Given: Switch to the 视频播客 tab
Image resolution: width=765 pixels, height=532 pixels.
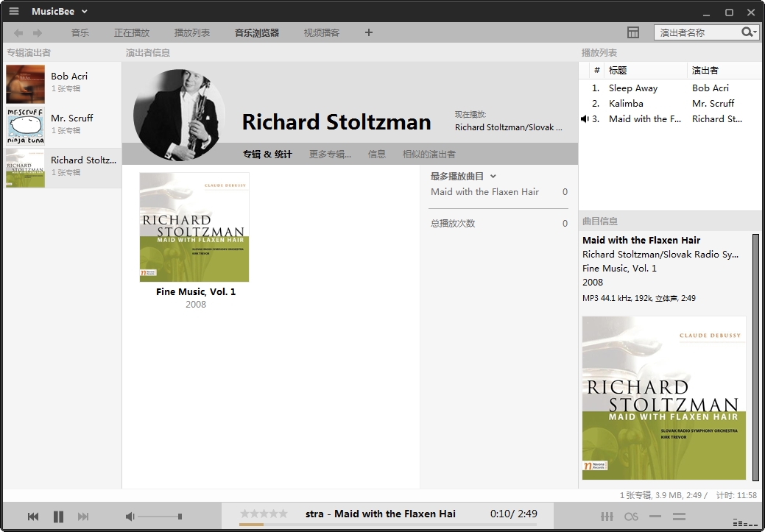Looking at the screenshot, I should (322, 32).
